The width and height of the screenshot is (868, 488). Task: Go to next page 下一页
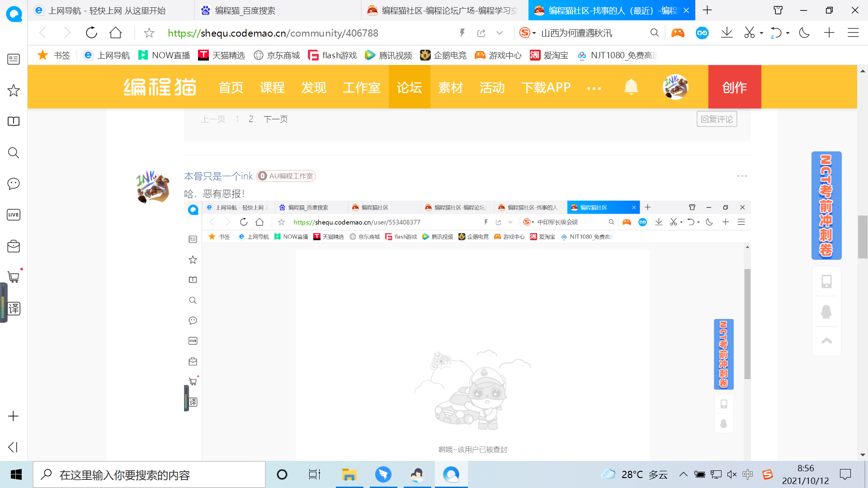coord(276,119)
